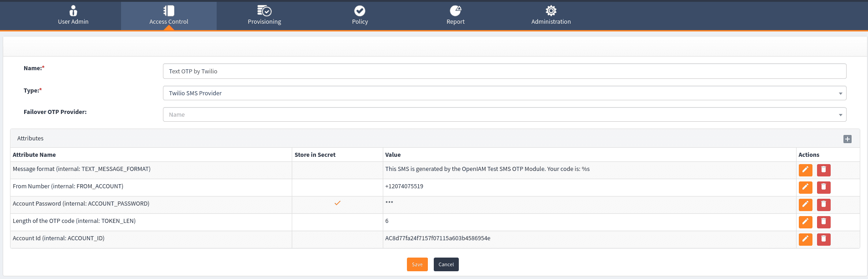Edit the Account Id attribute

coord(805,239)
